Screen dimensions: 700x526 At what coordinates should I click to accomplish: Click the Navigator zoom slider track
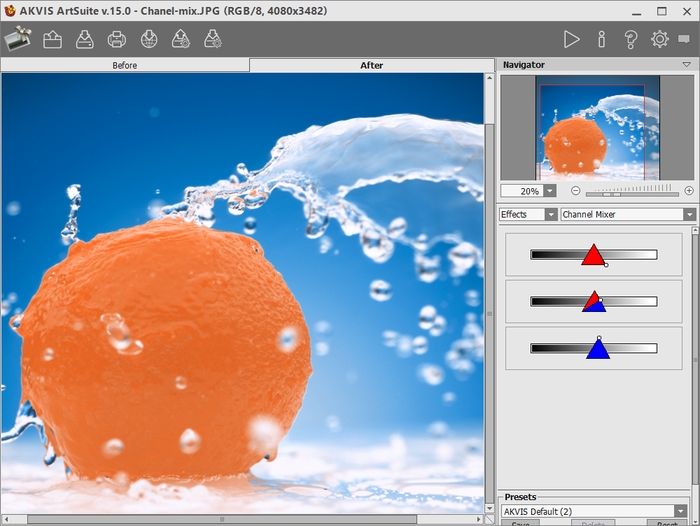pos(632,194)
